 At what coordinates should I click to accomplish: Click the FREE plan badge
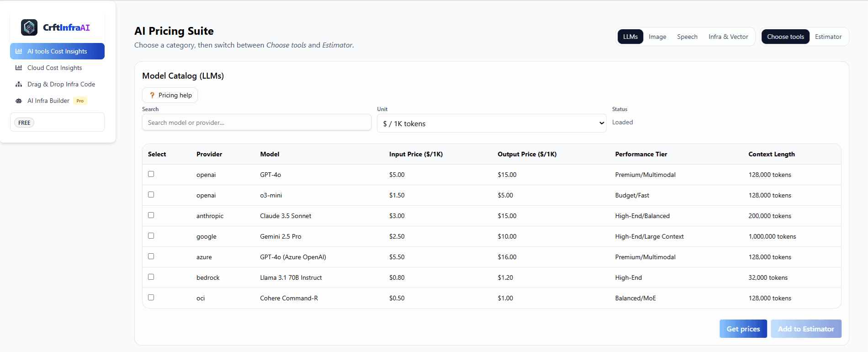pos(24,123)
